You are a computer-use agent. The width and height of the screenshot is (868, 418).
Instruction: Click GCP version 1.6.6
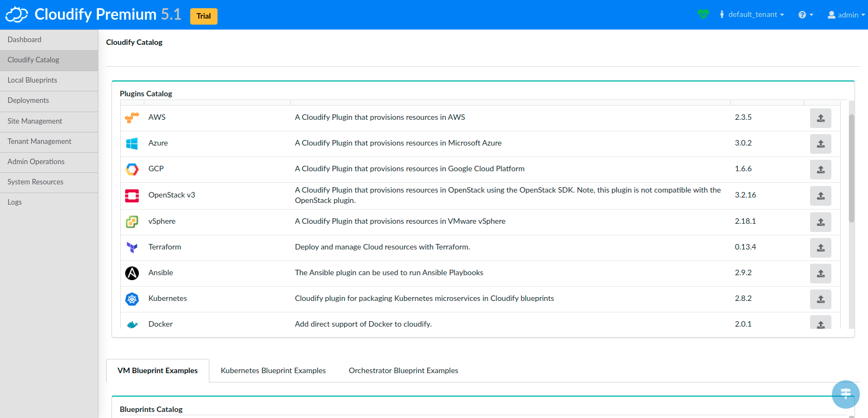[743, 169]
